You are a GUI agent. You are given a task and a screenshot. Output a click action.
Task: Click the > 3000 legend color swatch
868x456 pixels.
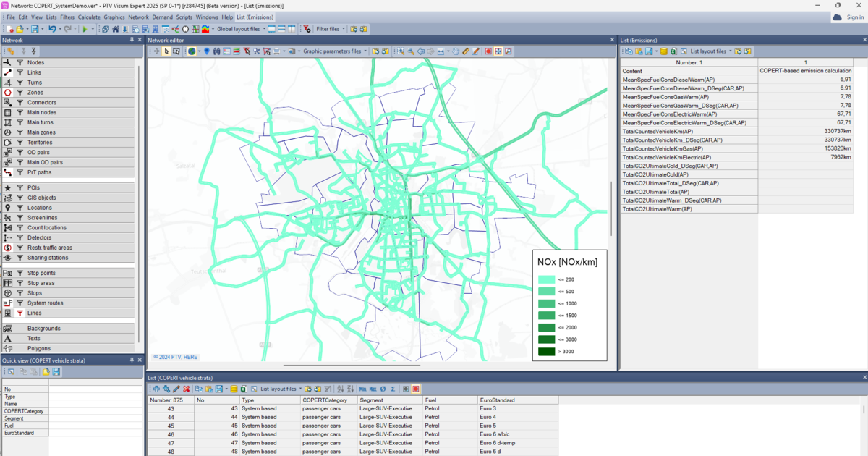(x=546, y=352)
